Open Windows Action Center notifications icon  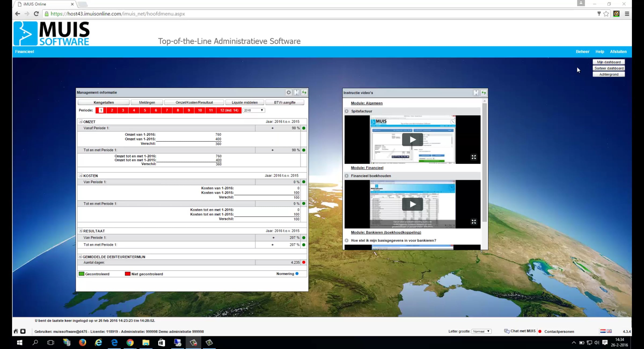605,342
